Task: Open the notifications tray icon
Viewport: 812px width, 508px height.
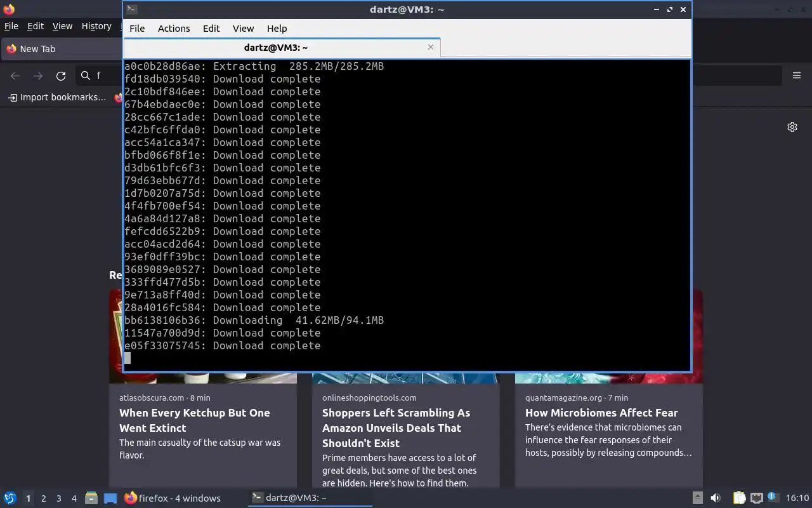Action: pyautogui.click(x=772, y=497)
